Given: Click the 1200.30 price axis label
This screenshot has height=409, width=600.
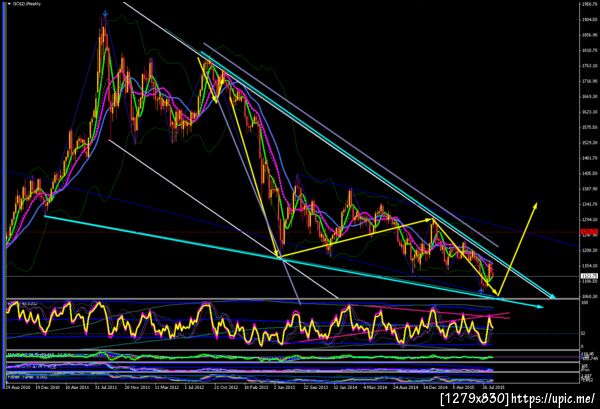Looking at the screenshot, I should tap(590, 250).
